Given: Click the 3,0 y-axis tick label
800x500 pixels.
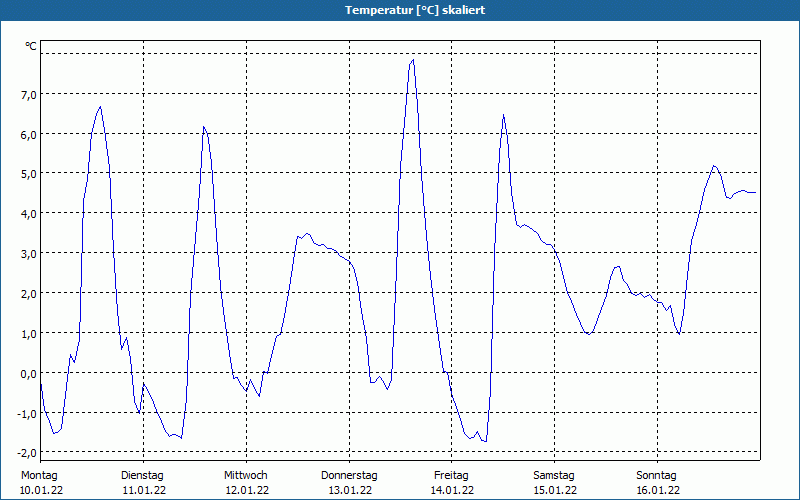Looking at the screenshot, I should [x=28, y=254].
